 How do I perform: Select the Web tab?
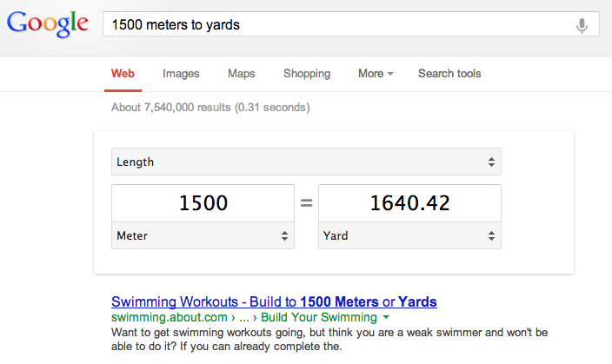pyautogui.click(x=123, y=73)
